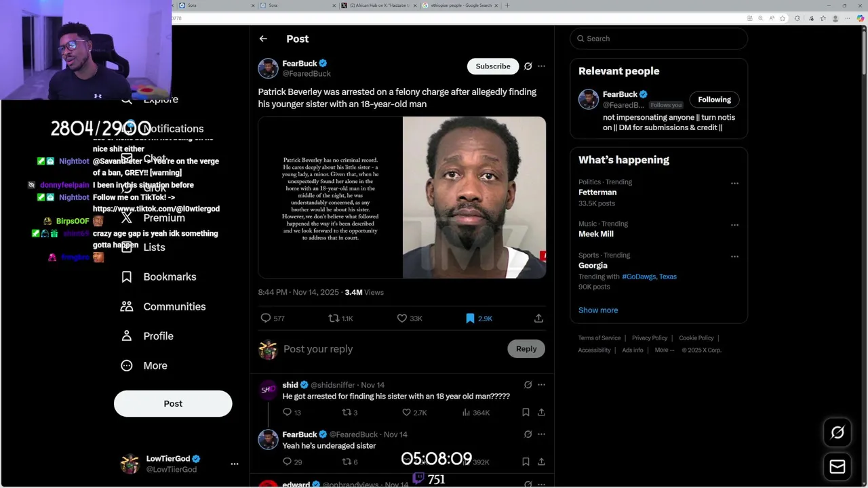Share the main post via share icon

point(538,318)
